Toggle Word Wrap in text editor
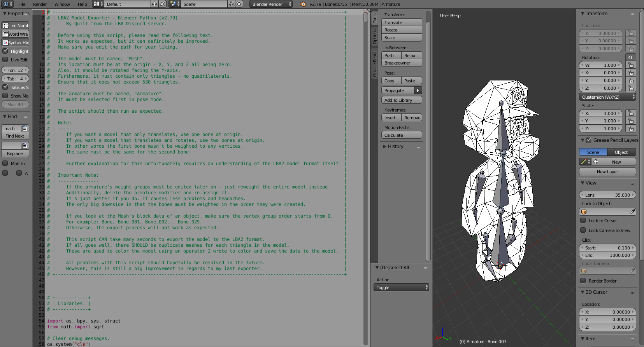Screen dimensions: 644x347 [x=16, y=34]
